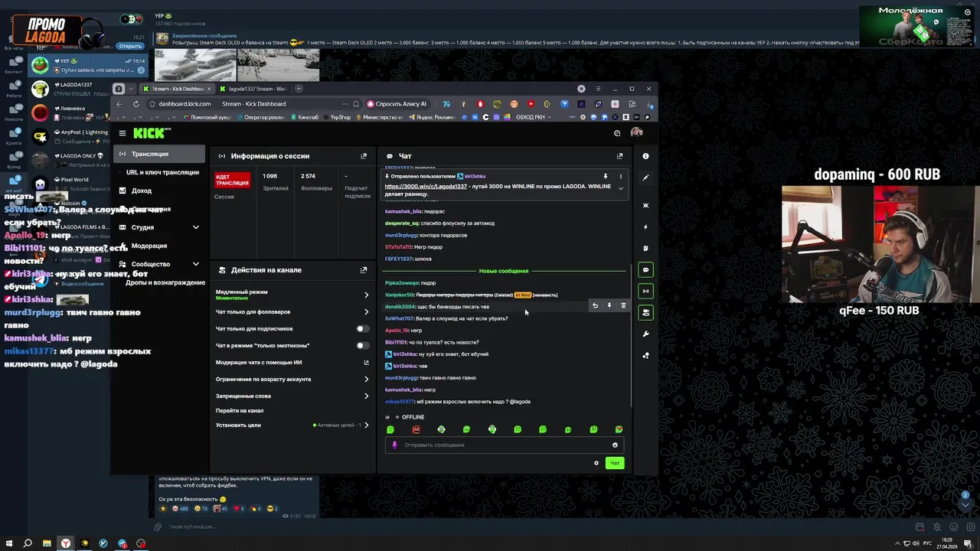Click the Новые сообщения divider label
Image resolution: width=980 pixels, height=551 pixels.
tap(503, 271)
